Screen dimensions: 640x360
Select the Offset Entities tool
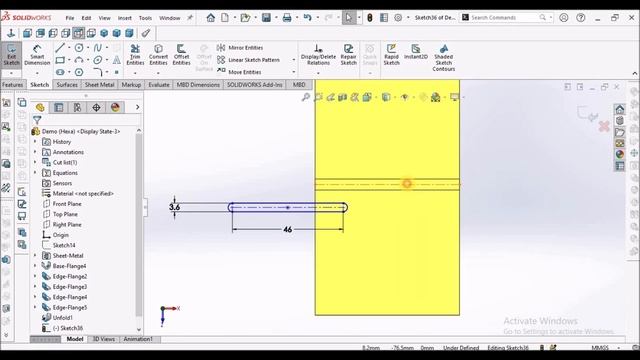coord(181,55)
